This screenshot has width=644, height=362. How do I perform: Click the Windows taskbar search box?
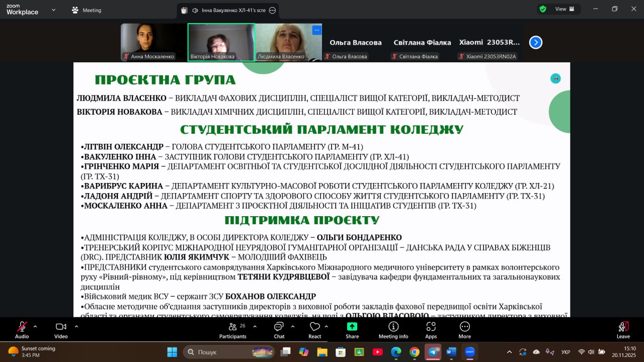coord(229,352)
